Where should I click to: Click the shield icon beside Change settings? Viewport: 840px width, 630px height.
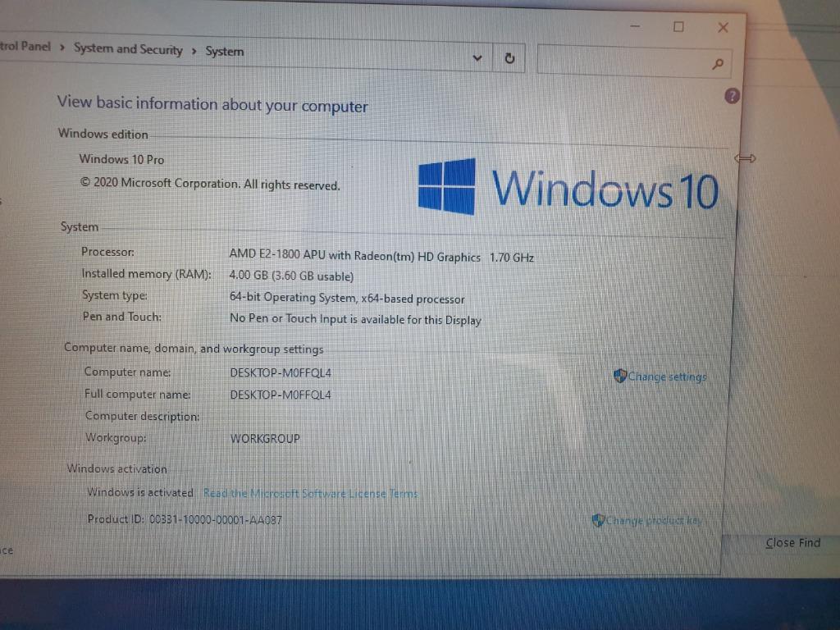coord(620,376)
